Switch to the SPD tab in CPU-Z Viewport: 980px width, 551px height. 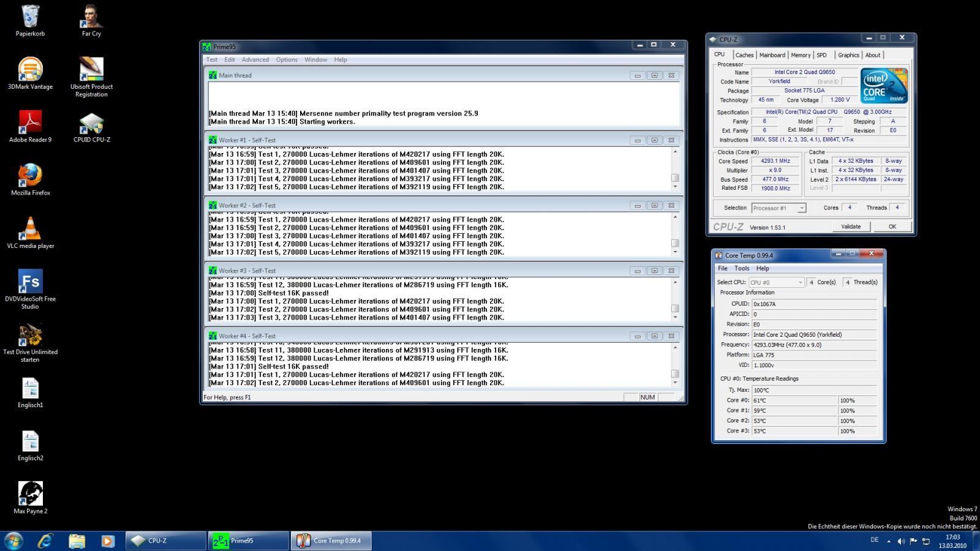pyautogui.click(x=821, y=55)
